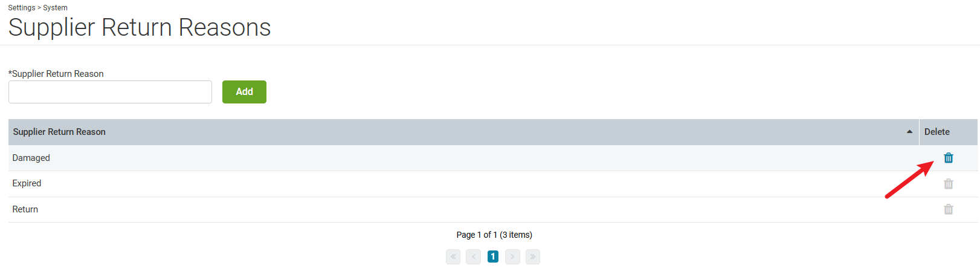Click the Page 1 of 1 summary text

[x=494, y=235]
